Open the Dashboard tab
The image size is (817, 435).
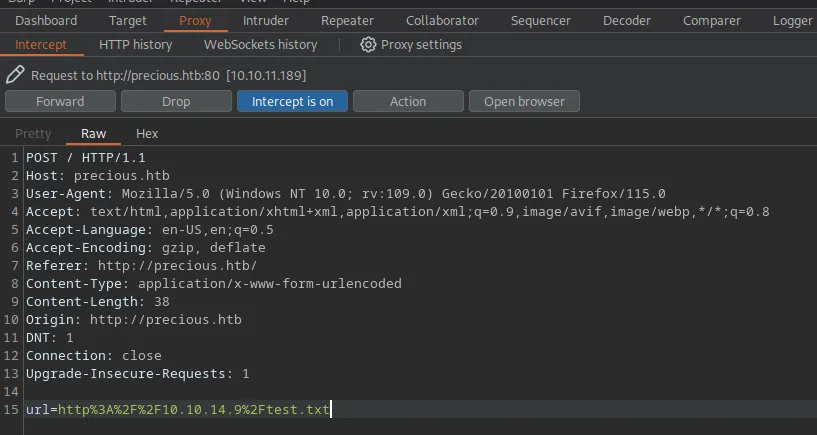[x=46, y=20]
